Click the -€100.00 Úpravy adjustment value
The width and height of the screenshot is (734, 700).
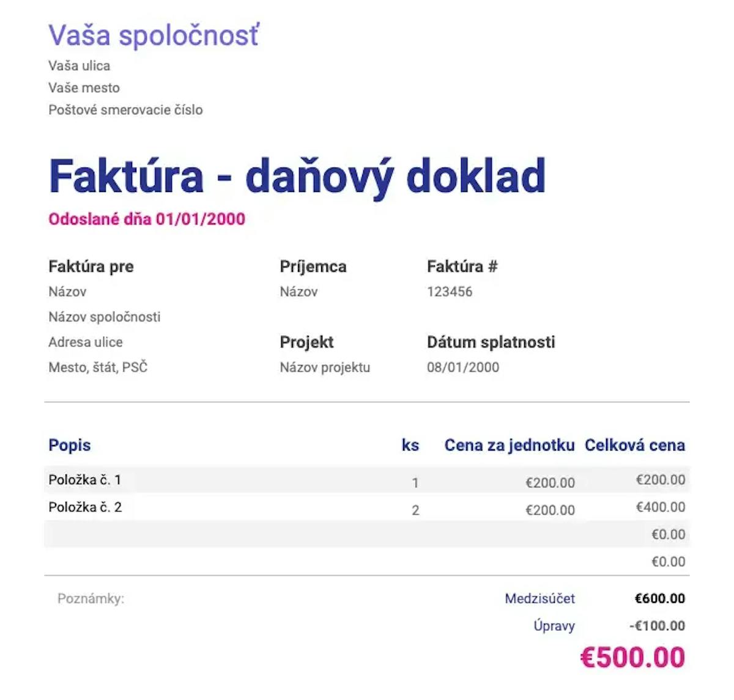(x=657, y=625)
